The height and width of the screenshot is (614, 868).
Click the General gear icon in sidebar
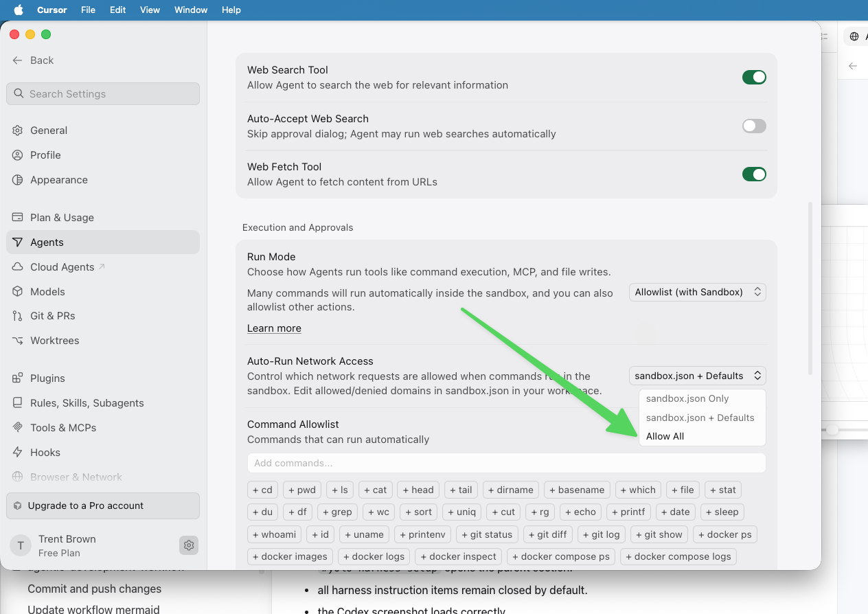click(x=18, y=130)
